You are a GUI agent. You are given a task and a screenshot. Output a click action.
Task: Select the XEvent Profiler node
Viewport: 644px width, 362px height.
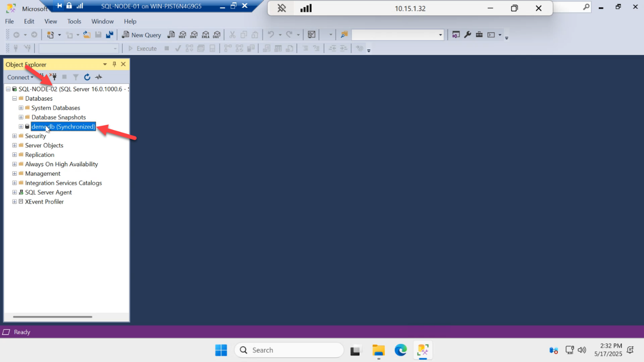pyautogui.click(x=44, y=202)
